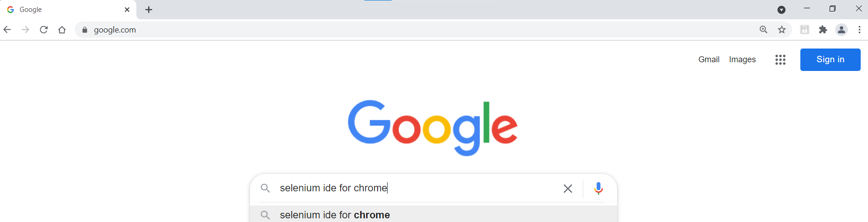Bookmark this page with the star icon
Image resolution: width=868 pixels, height=222 pixels.
tap(782, 30)
